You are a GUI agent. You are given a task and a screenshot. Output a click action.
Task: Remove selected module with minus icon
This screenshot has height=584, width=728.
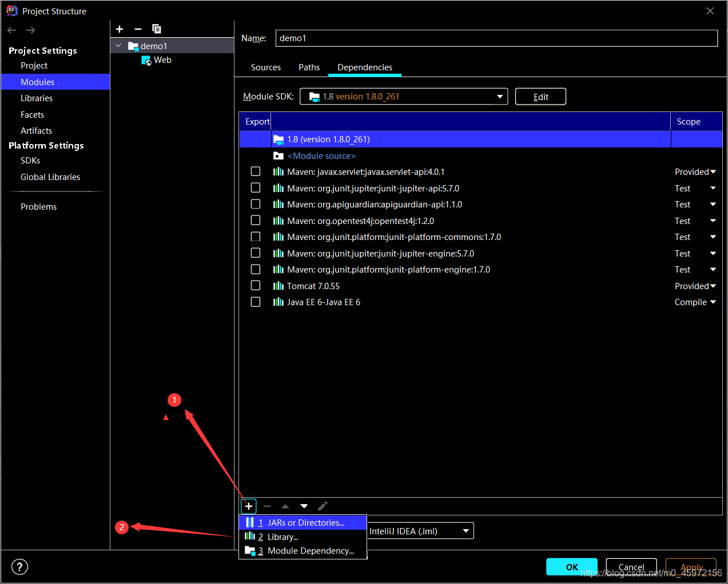click(x=138, y=29)
